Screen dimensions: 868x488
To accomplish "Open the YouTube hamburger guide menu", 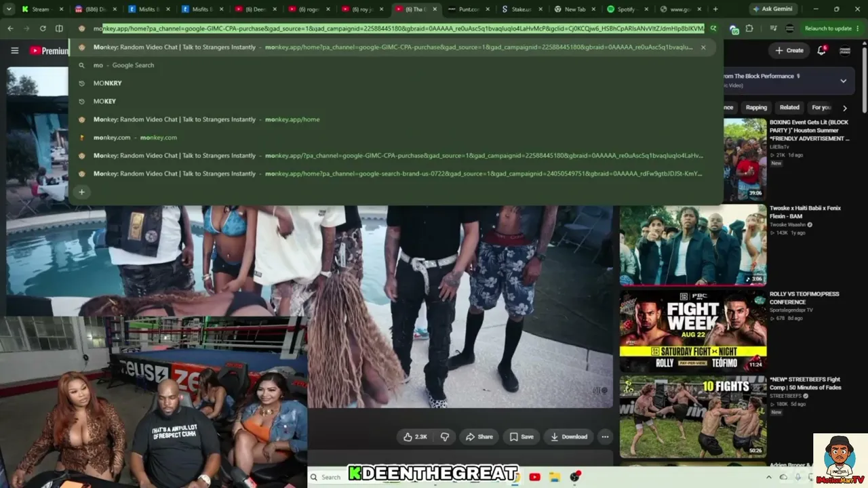I will [x=14, y=51].
